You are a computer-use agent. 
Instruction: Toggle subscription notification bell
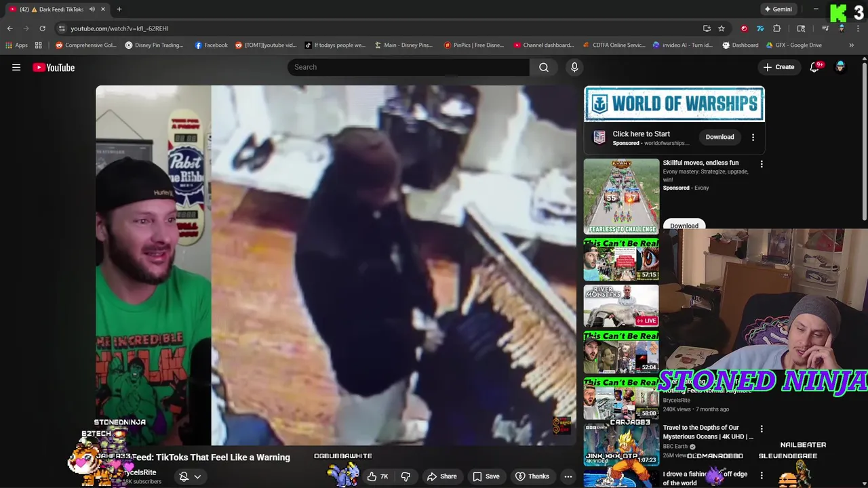[184, 476]
